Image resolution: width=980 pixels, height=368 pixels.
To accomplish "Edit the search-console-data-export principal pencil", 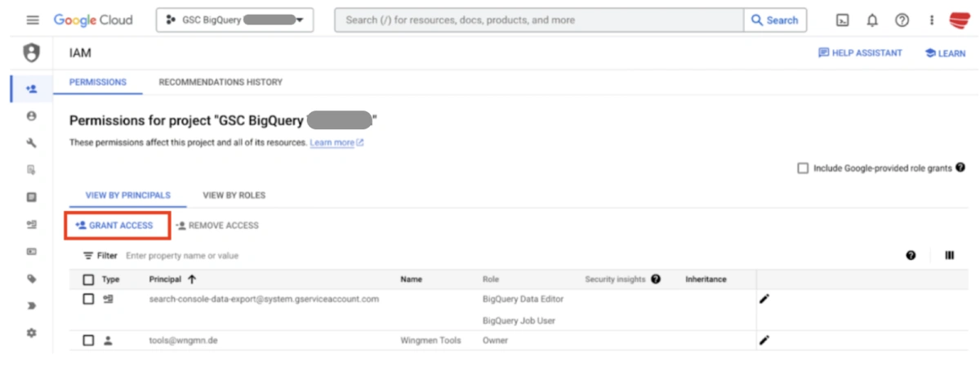I will (764, 298).
